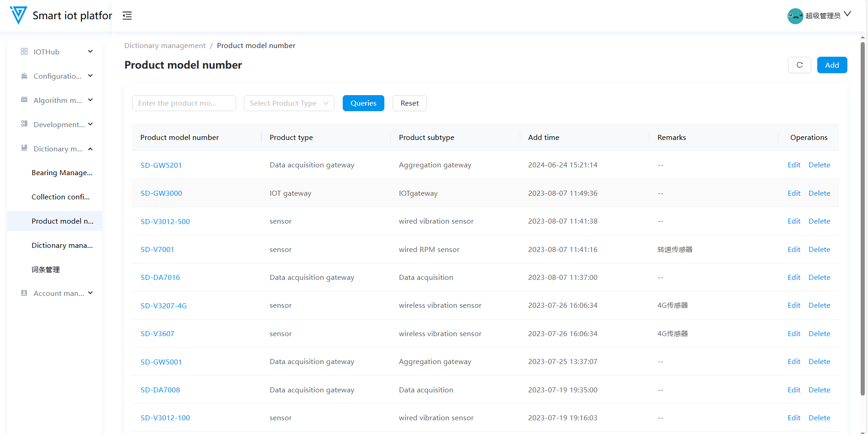Open the SD-GW5001 model link

(161, 362)
